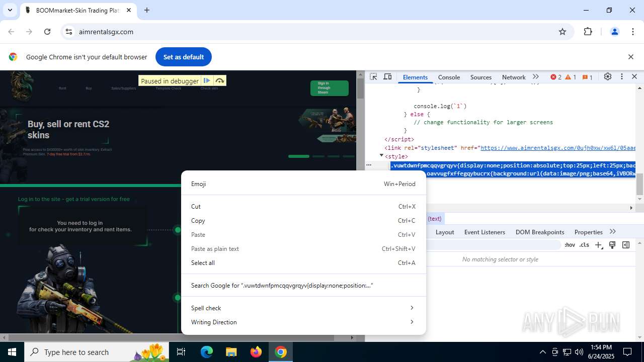Open DevTools customize three-dot menu
The height and width of the screenshot is (362, 644).
point(622,77)
